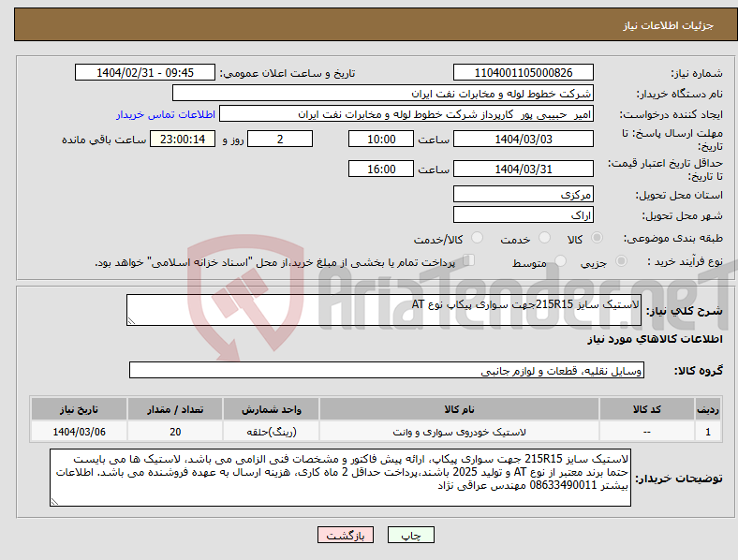This screenshot has width=738, height=560.
Task: Toggle the اسناد خزانه اسلامی payment checkbox
Action: click(469, 260)
